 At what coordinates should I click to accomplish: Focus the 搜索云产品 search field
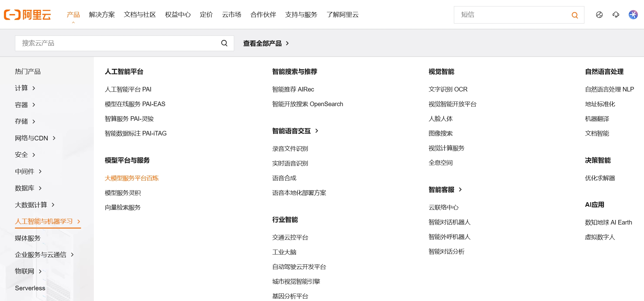point(124,43)
